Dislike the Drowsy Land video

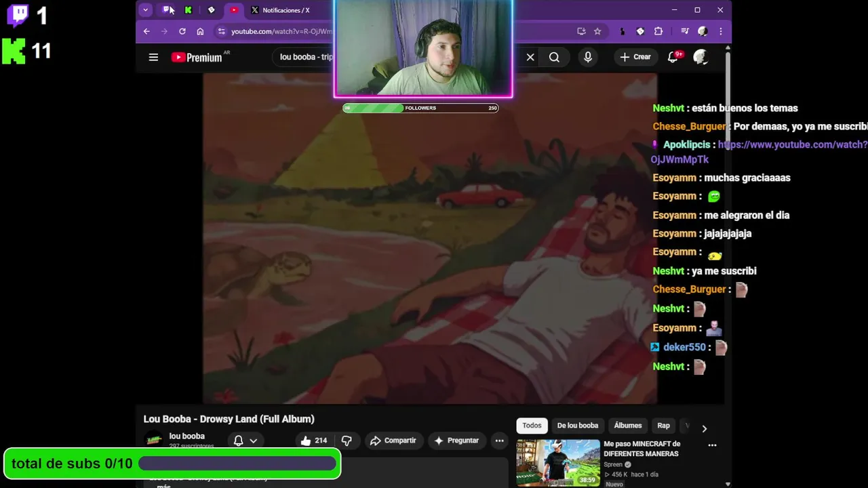tap(347, 441)
